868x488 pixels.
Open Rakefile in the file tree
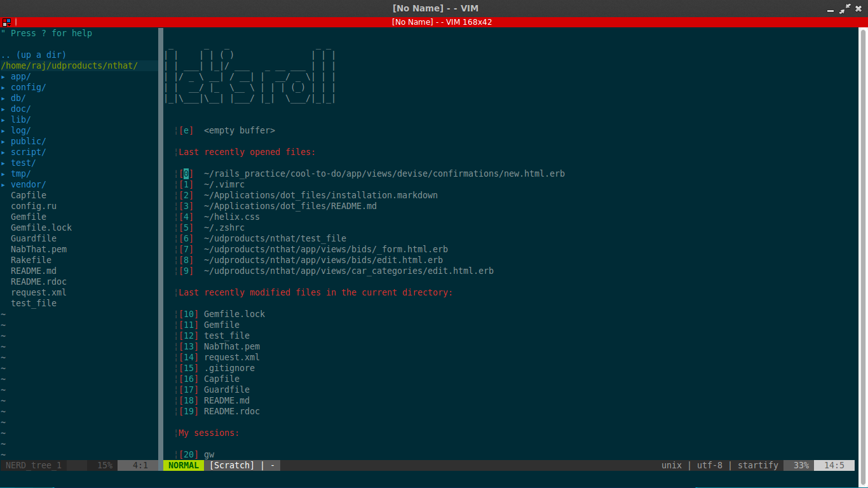tap(31, 261)
